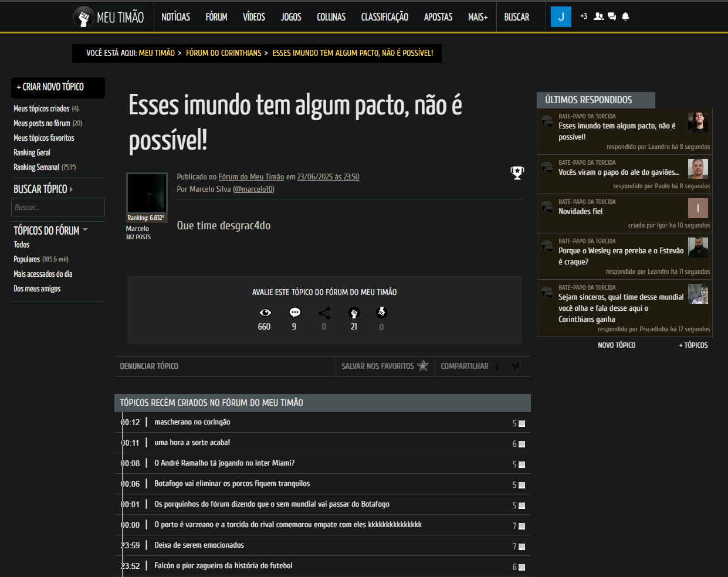Select the Todos topics filter
This screenshot has width=728, height=577.
point(22,245)
